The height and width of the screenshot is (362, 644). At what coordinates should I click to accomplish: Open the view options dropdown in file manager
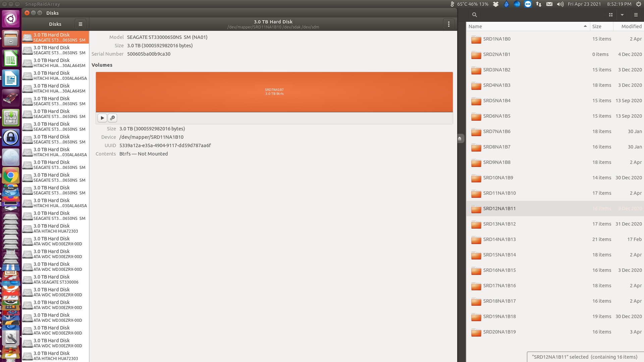tap(622, 15)
